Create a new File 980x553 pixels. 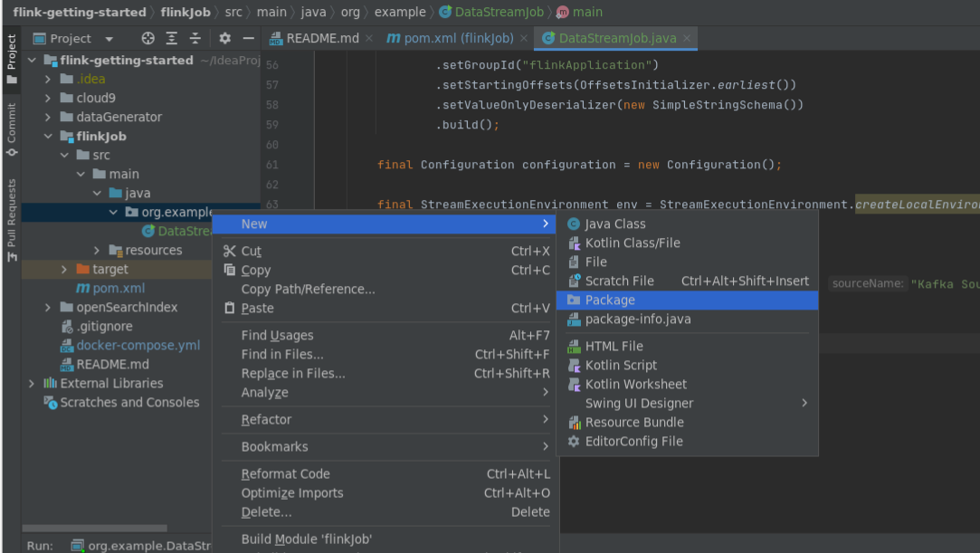pyautogui.click(x=688, y=262)
